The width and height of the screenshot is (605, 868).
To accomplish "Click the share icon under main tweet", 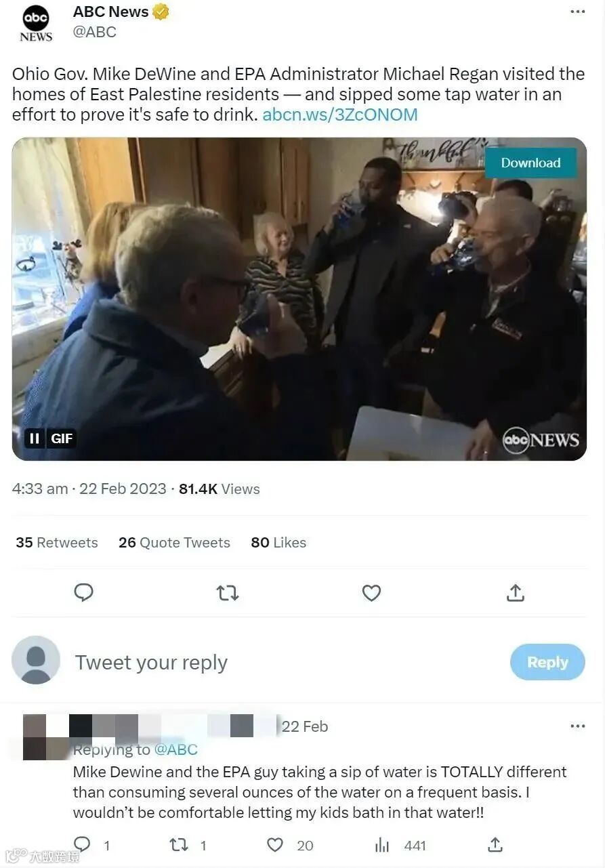I will pos(516,593).
